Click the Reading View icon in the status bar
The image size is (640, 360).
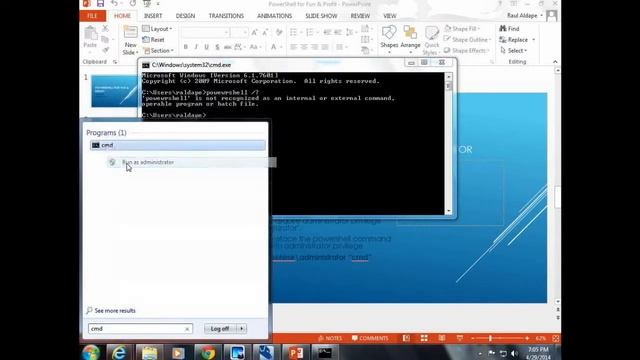click(x=442, y=338)
